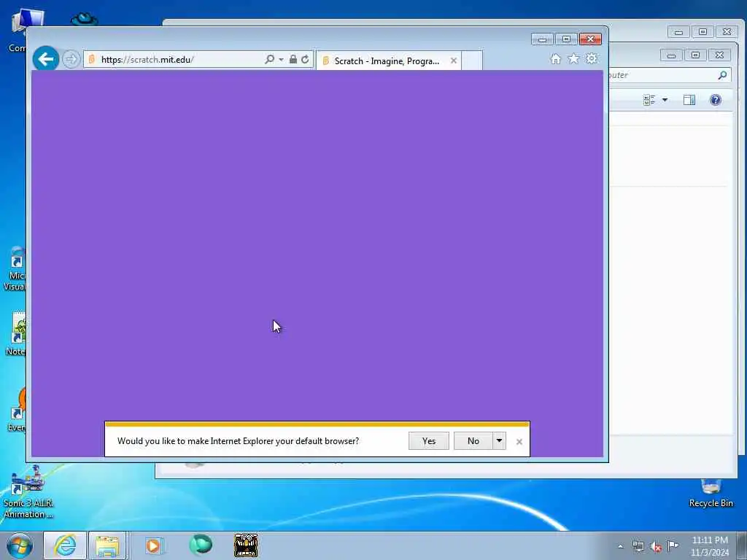
Task: Expand the dropdown arrow beside No
Action: point(499,441)
